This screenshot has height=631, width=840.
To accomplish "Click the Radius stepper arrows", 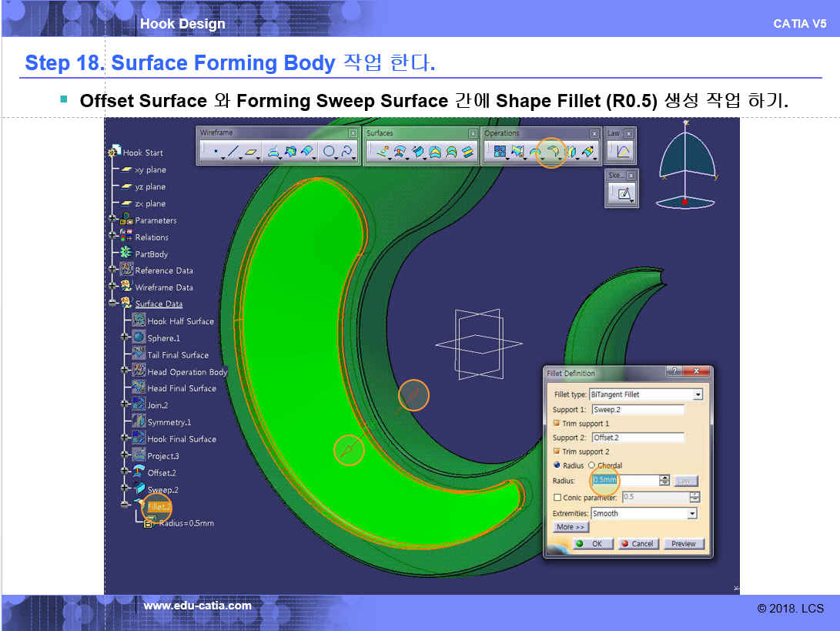I will (x=664, y=481).
